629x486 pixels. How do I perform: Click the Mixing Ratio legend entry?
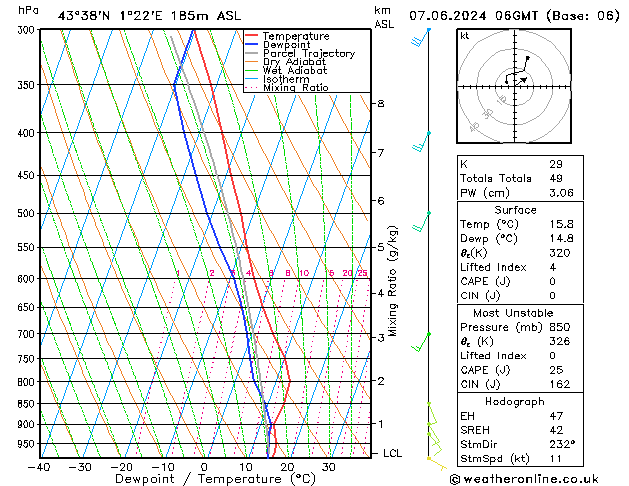[295, 88]
